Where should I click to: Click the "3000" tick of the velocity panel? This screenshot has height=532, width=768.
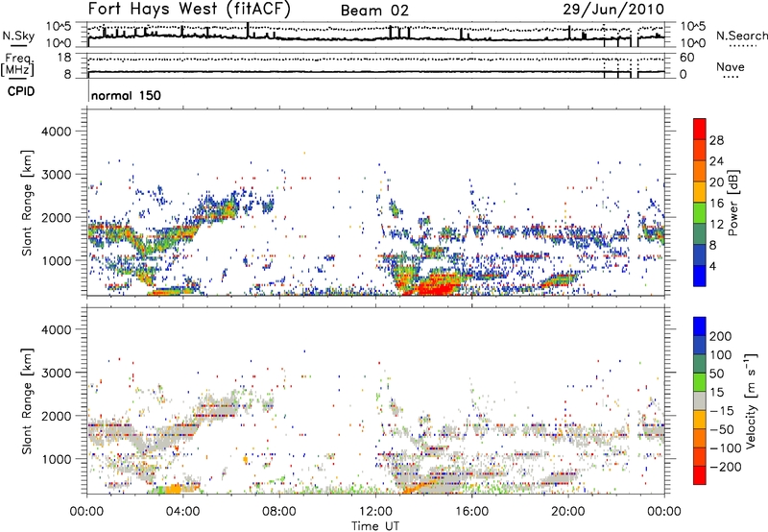(57, 374)
